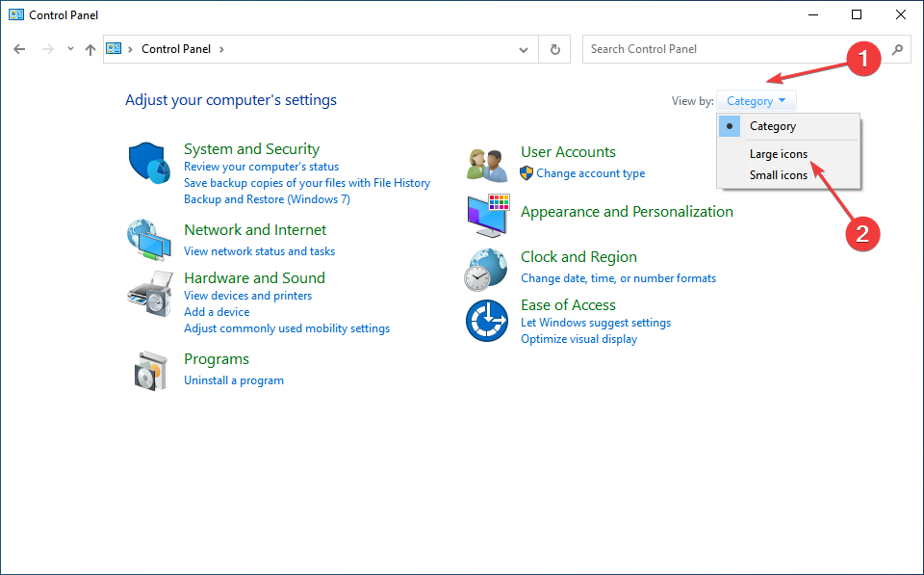924x575 pixels.
Task: Click Review your computer's status
Action: click(261, 167)
